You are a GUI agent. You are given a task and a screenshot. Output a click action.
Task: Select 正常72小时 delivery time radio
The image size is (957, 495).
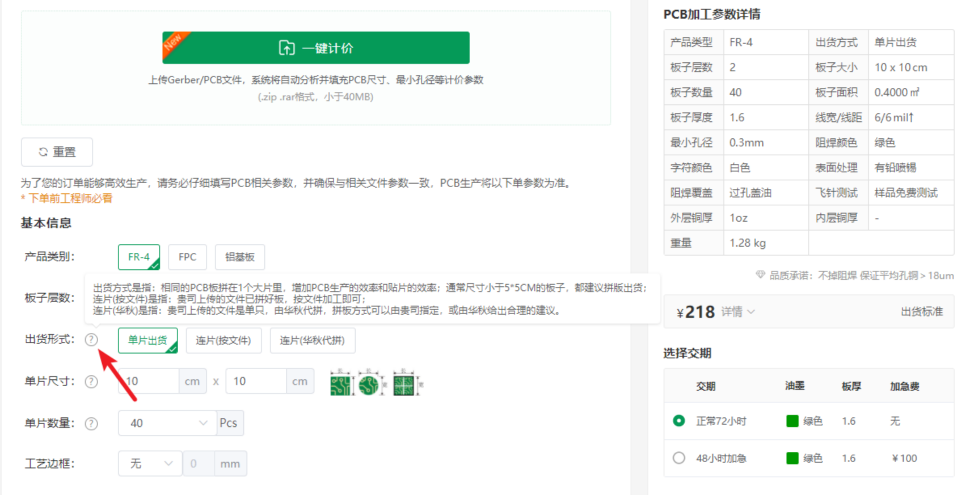click(x=680, y=421)
